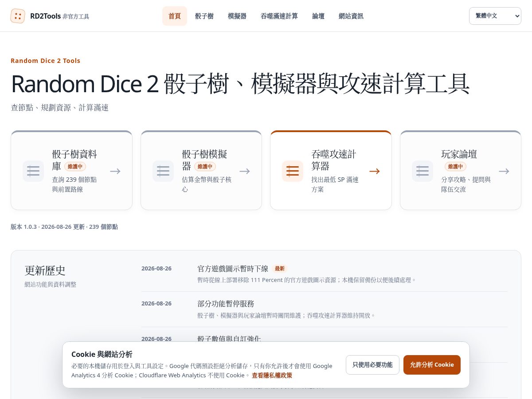Click the 最新 badge beside 官方遊戲圖示暫時下線
Screen dimensions: 532x399
coord(280,269)
